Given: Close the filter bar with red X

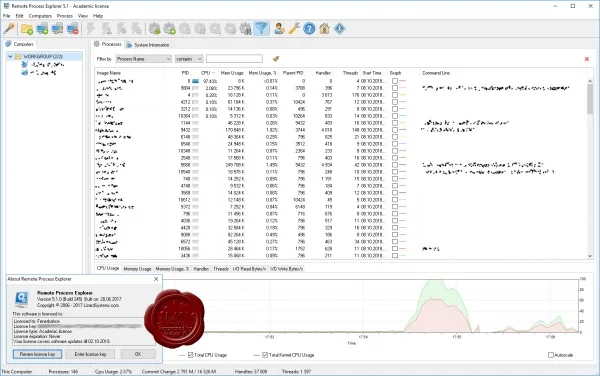Looking at the screenshot, I should 587,59.
